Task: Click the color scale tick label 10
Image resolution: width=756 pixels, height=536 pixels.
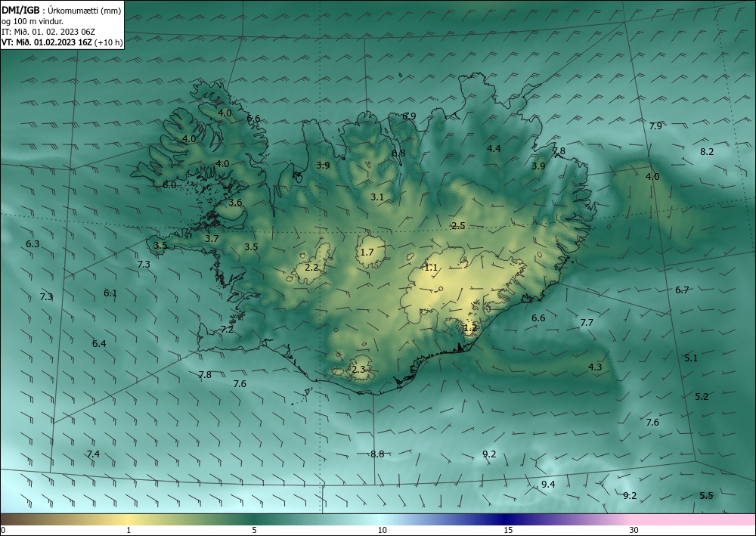Action: 383,530
